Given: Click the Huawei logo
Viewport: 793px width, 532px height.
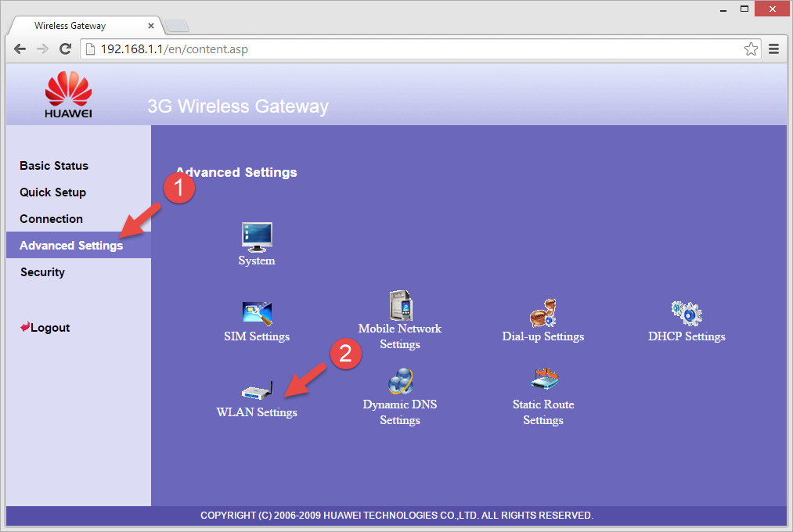Looking at the screenshot, I should (x=68, y=95).
